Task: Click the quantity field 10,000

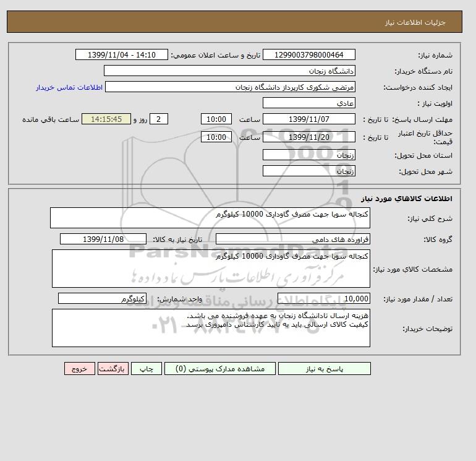Action: tap(324, 299)
